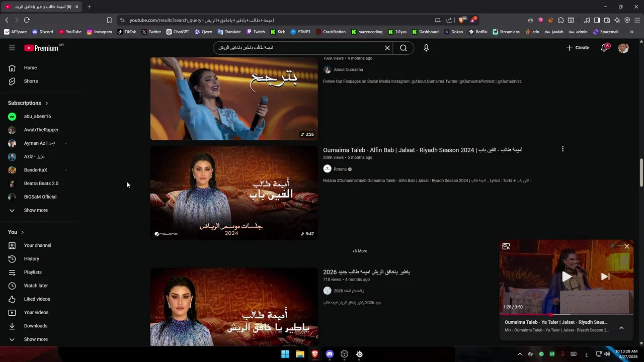
Task: Reload the page
Action: click(x=27, y=20)
